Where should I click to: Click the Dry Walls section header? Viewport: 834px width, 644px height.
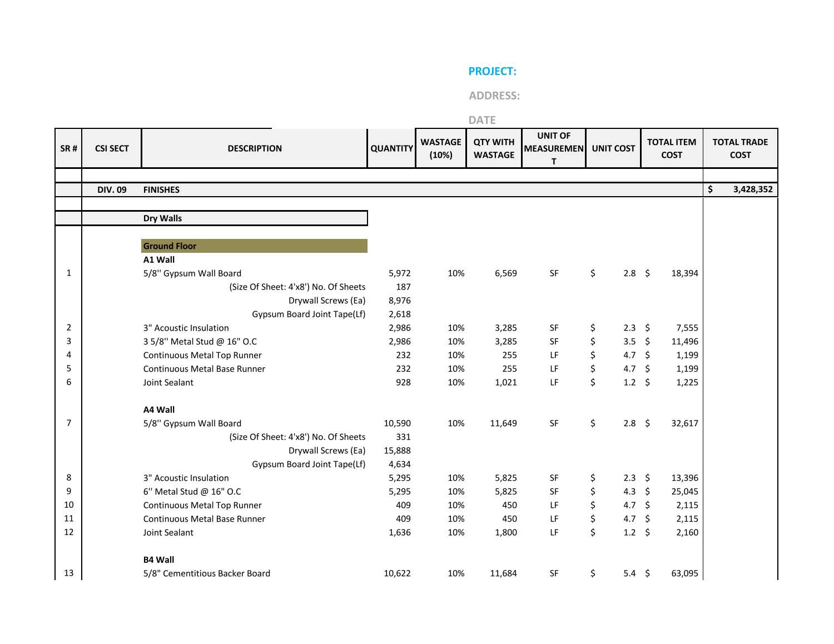coord(162,218)
